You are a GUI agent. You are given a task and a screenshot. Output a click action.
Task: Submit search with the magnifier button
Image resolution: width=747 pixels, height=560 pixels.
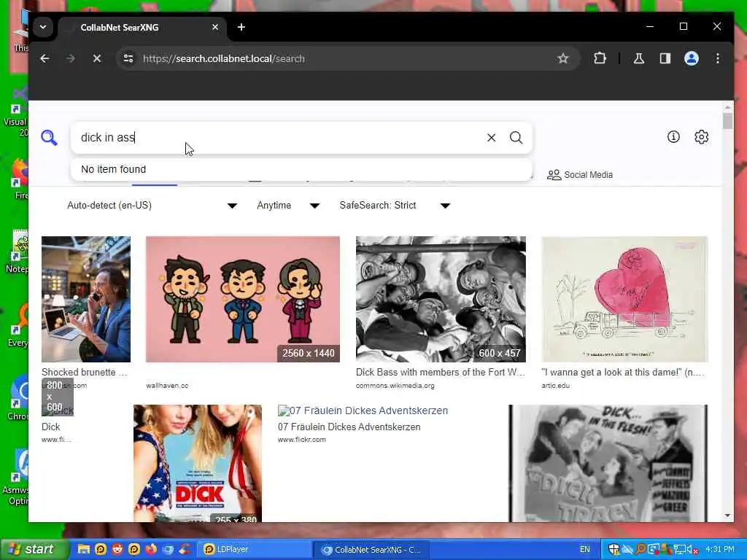click(516, 138)
